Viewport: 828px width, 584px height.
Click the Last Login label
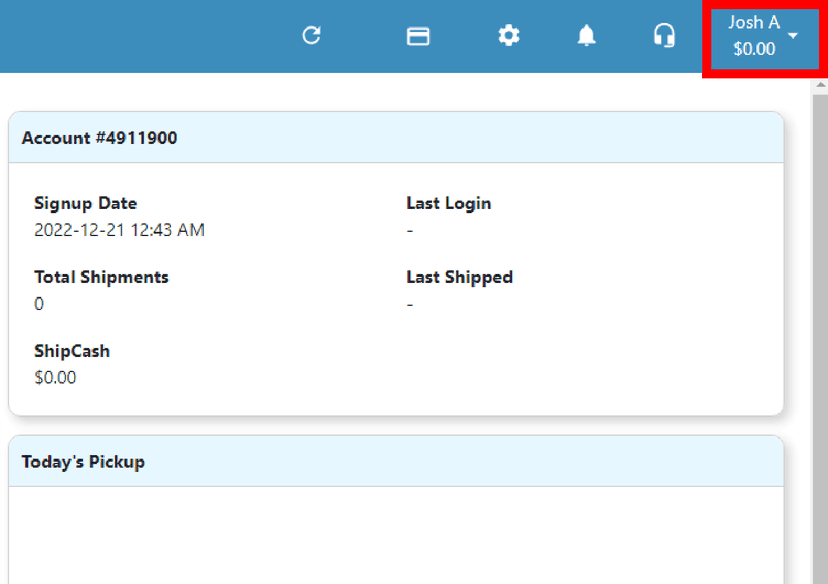(449, 203)
